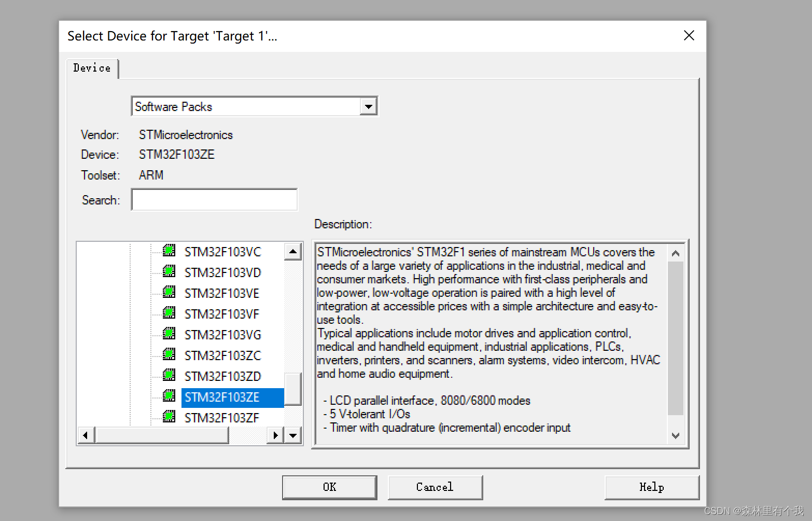Click the device list vertical scrollbar thumb
Screen dimensions: 812x521
pos(293,389)
